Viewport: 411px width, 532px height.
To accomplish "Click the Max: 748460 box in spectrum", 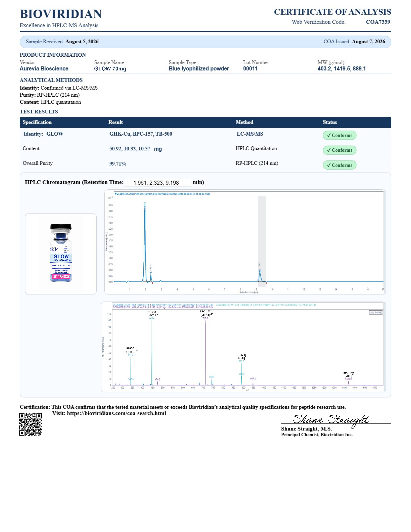I will tap(376, 313).
